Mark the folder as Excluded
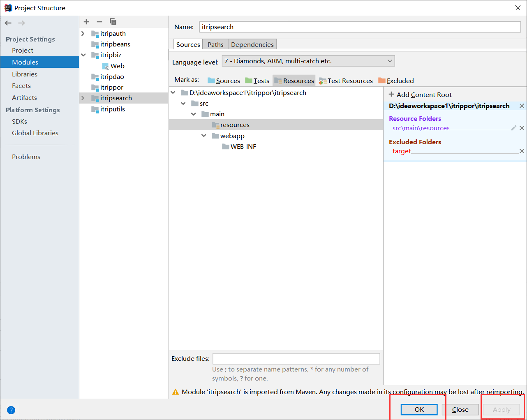The height and width of the screenshot is (420, 527). 396,81
